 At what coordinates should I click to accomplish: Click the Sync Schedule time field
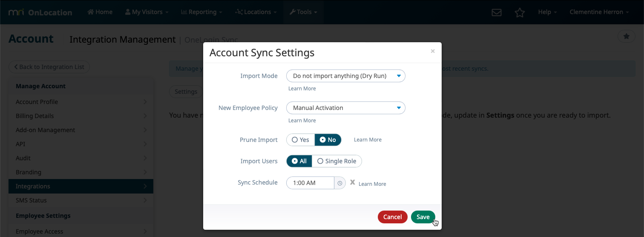coord(310,183)
